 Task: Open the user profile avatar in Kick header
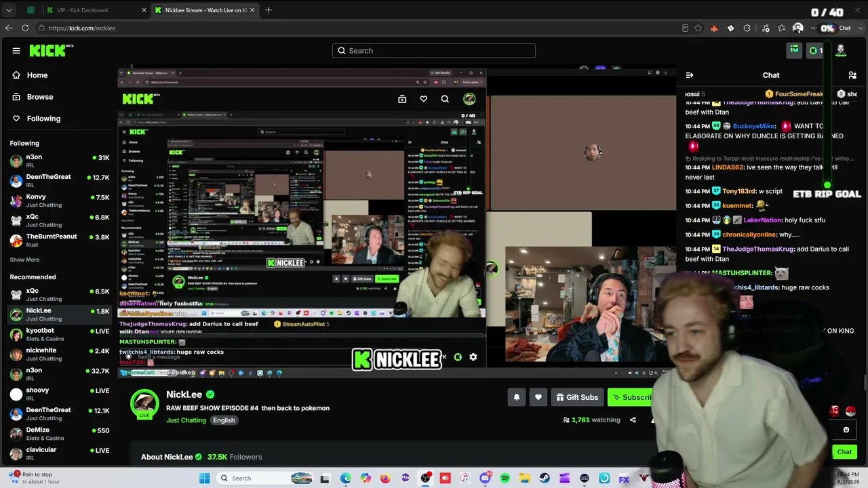pos(841,50)
